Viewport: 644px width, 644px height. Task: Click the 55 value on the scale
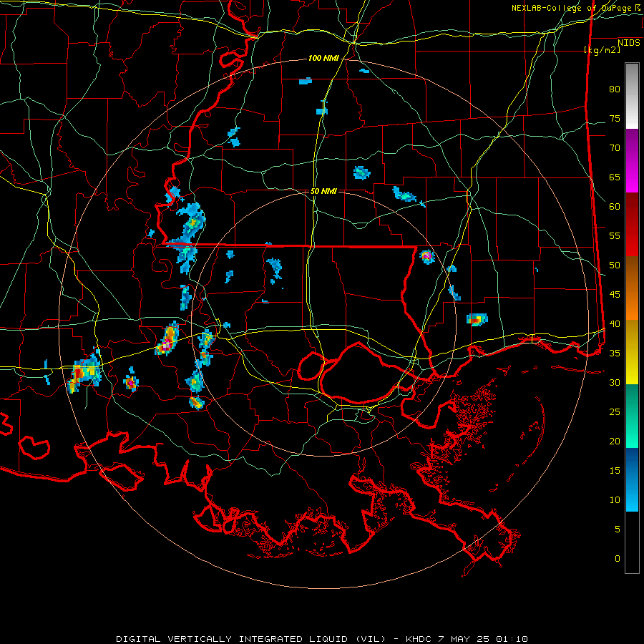(615, 235)
